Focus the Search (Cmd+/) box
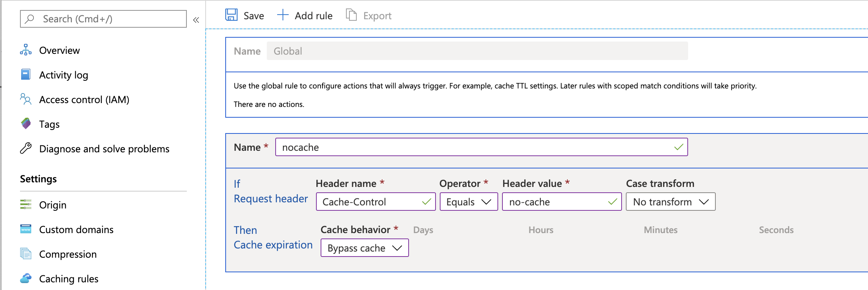868x290 pixels. [103, 19]
